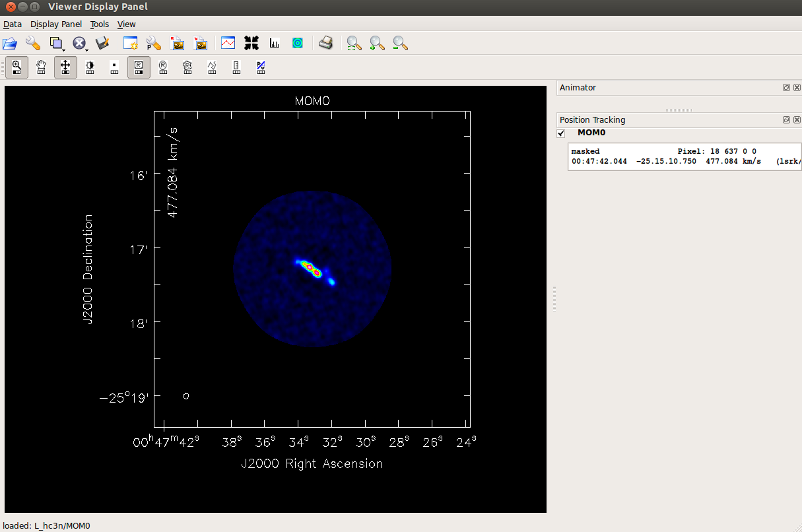Click the status bar 'loaded: L_hc3n/MOM0' text
Image resolution: width=802 pixels, height=532 pixels.
click(x=46, y=526)
